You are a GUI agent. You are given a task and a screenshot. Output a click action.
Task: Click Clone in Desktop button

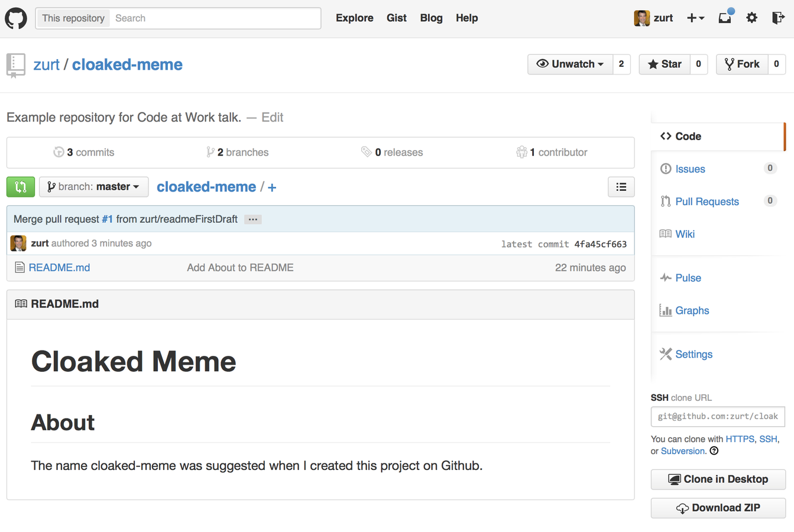coord(718,479)
